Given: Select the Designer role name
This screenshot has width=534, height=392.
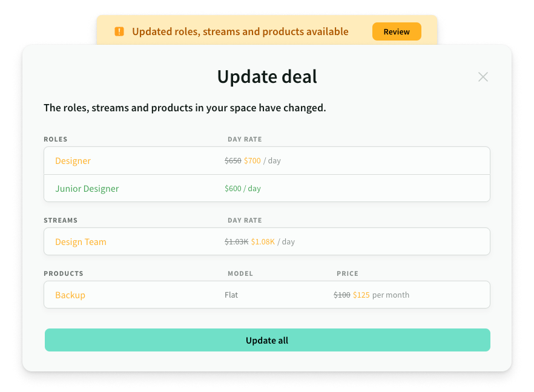Looking at the screenshot, I should click(73, 161).
